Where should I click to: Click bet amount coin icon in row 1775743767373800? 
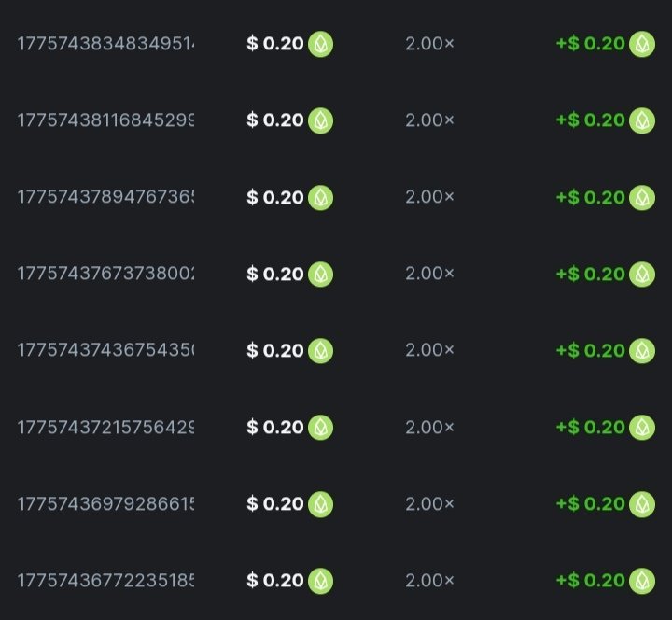click(x=320, y=274)
